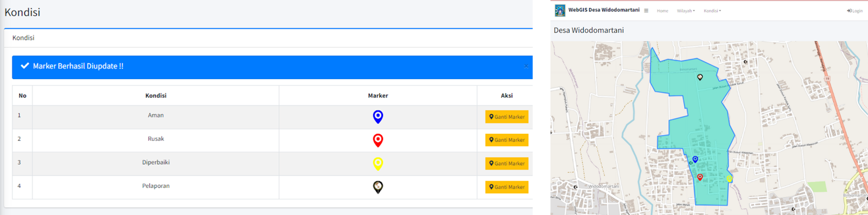Screen dimensions: 868x215
Task: Click the Marker column header
Action: pyautogui.click(x=378, y=95)
